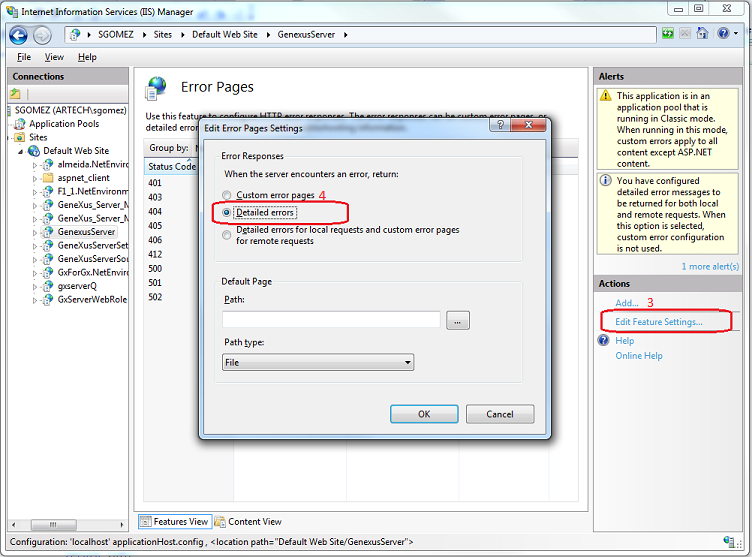Click the Add... action link
Viewport: 752px width, 557px height.
[x=627, y=303]
